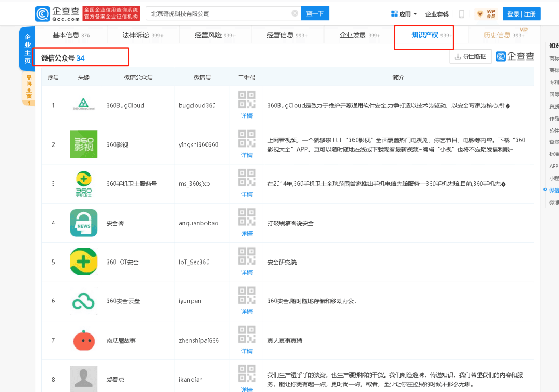Click the 360 IOT安全 avatar
The width and height of the screenshot is (559, 392).
point(83,262)
